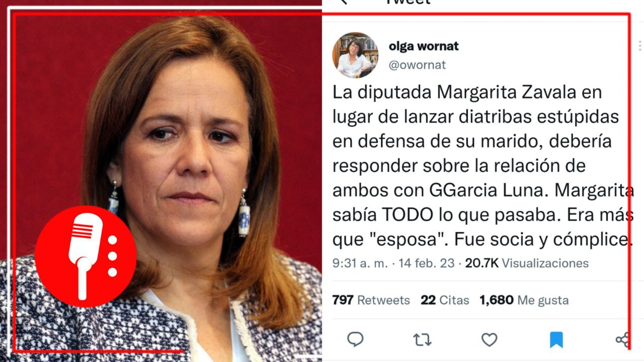This screenshot has height=362, width=644.
Task: Like the tweet with heart icon
Action: pyautogui.click(x=489, y=340)
